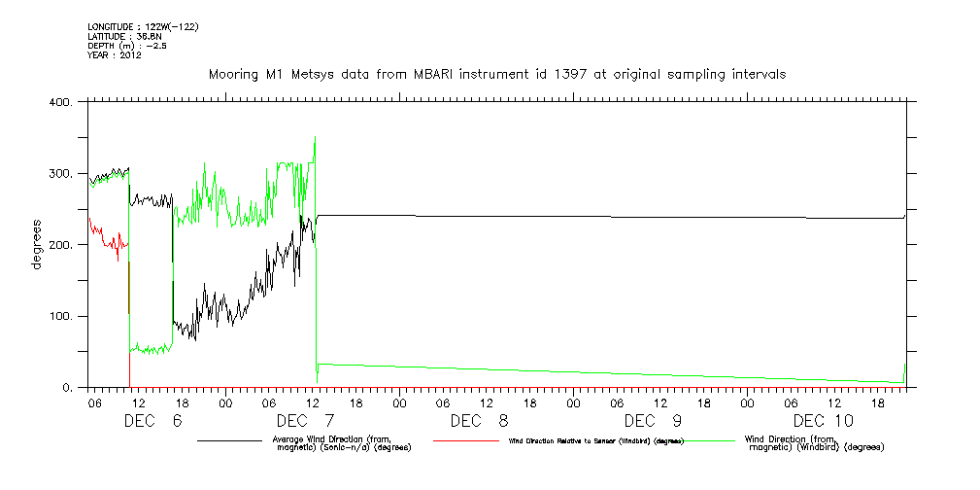Select the LATITUDE : 36.8N header line
This screenshot has height=490, width=980.
(124, 36)
